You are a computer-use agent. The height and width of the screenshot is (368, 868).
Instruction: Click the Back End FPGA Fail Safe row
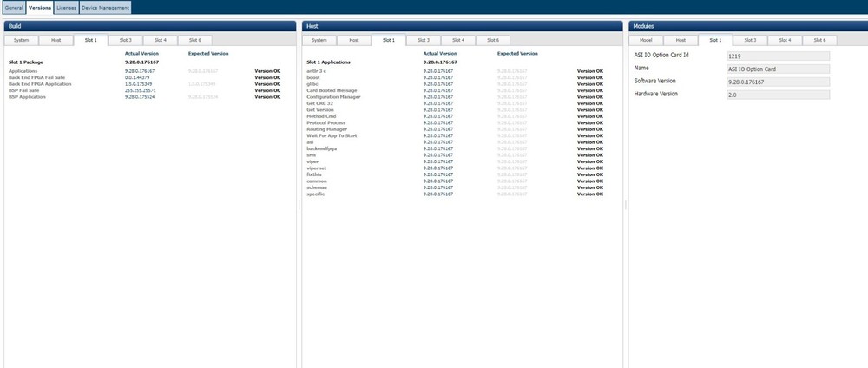tap(144, 77)
